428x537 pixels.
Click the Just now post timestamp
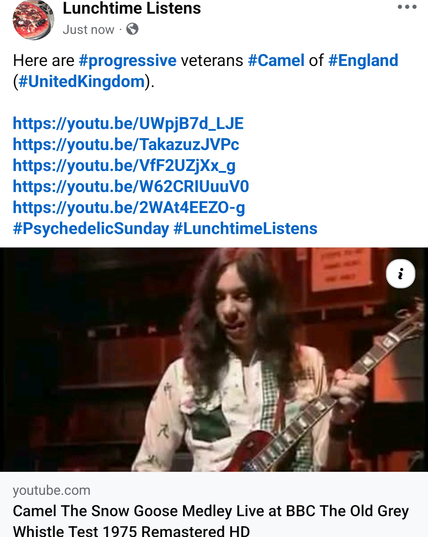(88, 30)
